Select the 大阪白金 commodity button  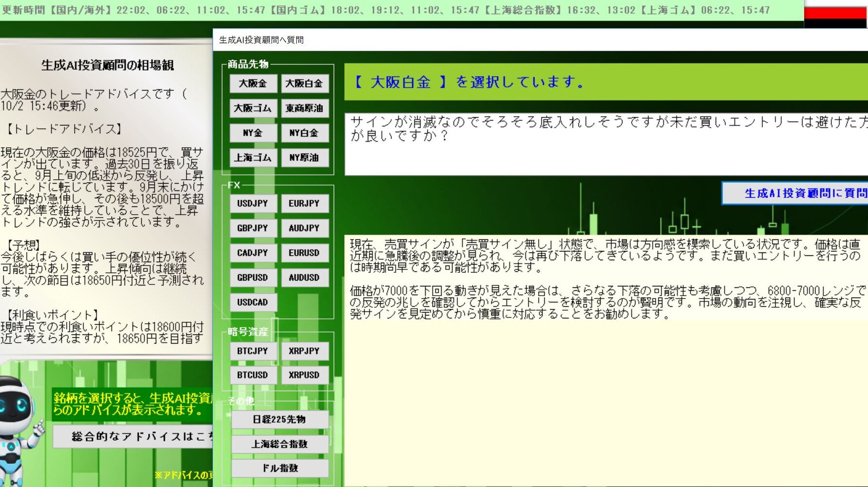coord(305,83)
